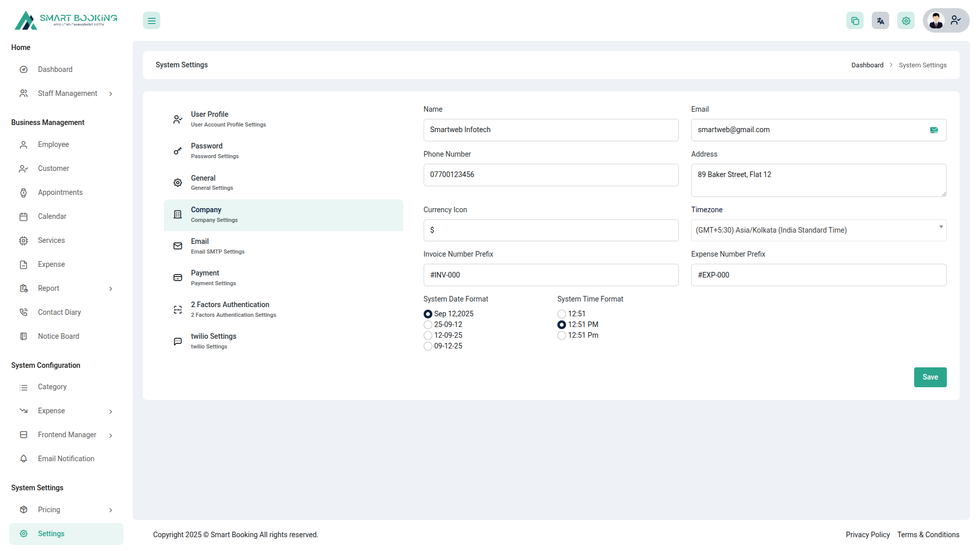980x551 pixels.
Task: Open the Email Notification bell icon
Action: (23, 459)
